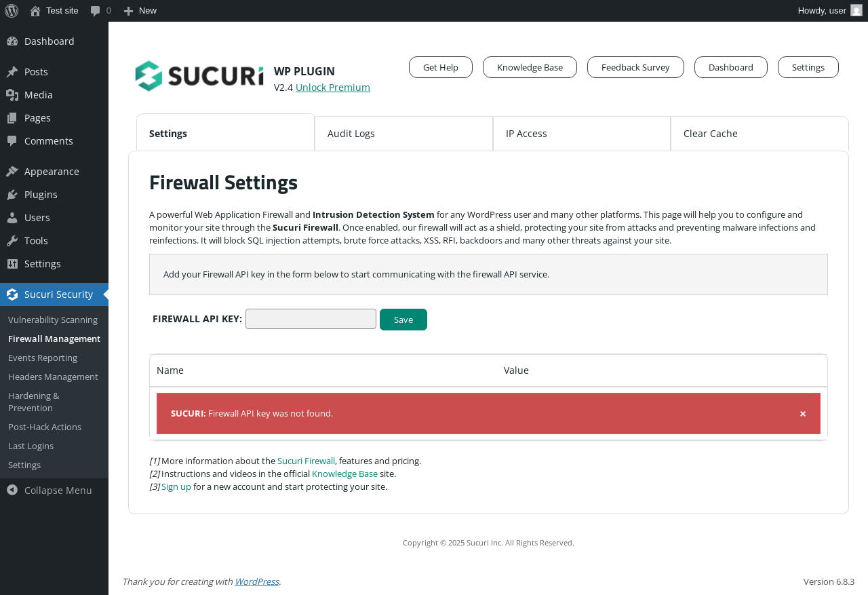Follow the Sign up link
This screenshot has height=595, width=868.
point(176,486)
